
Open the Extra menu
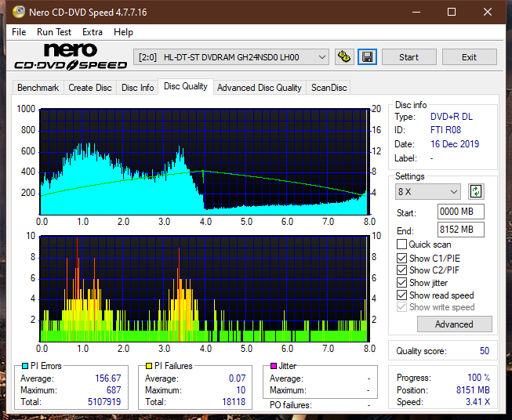93,32
